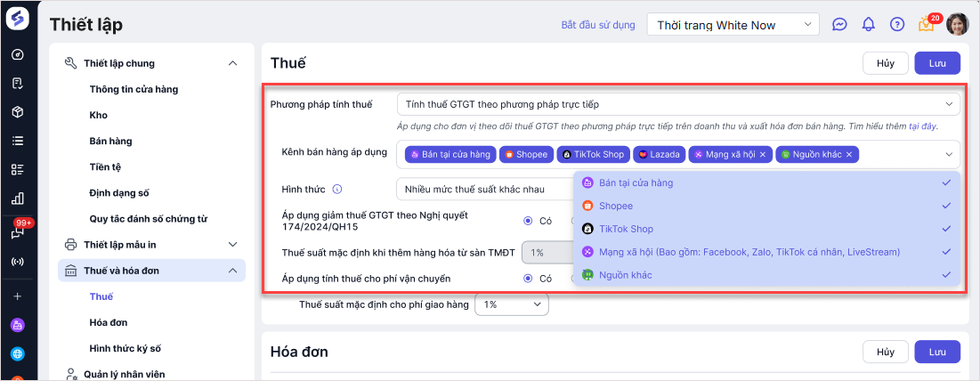Open Thuế suất mặc định phí giao hàng dropdown
980x381 pixels.
[x=512, y=304]
